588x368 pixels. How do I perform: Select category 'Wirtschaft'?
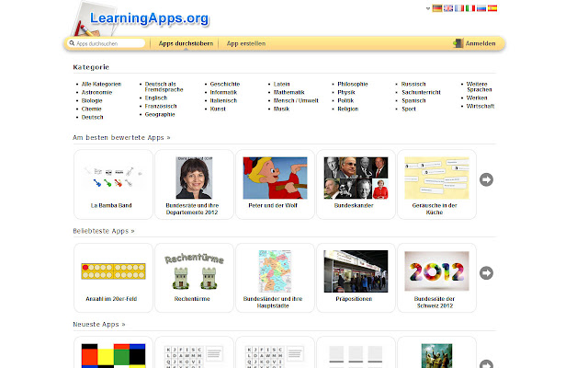point(481,107)
